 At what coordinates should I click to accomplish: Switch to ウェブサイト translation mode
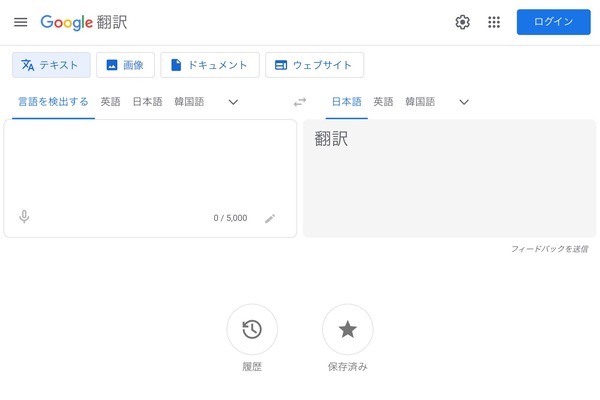click(315, 65)
